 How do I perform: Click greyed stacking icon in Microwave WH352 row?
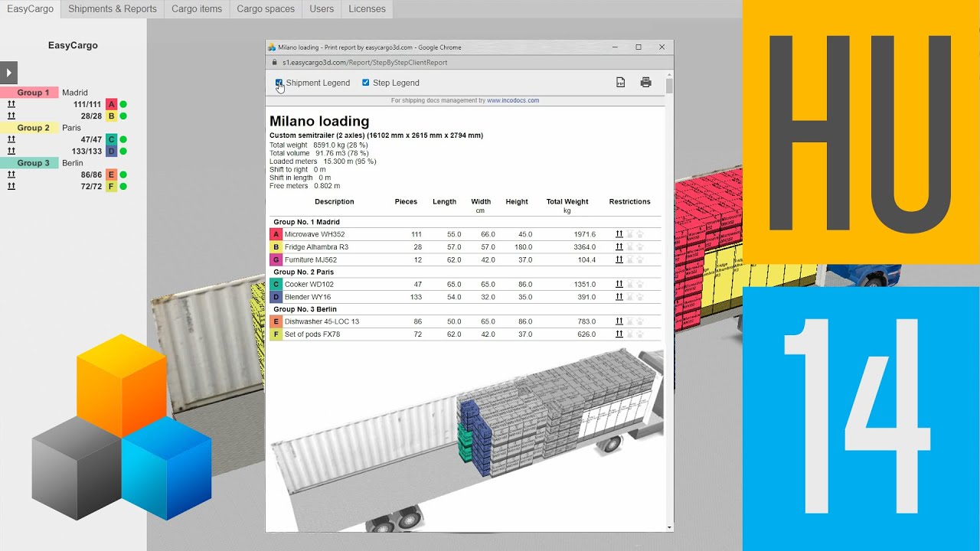click(x=630, y=234)
